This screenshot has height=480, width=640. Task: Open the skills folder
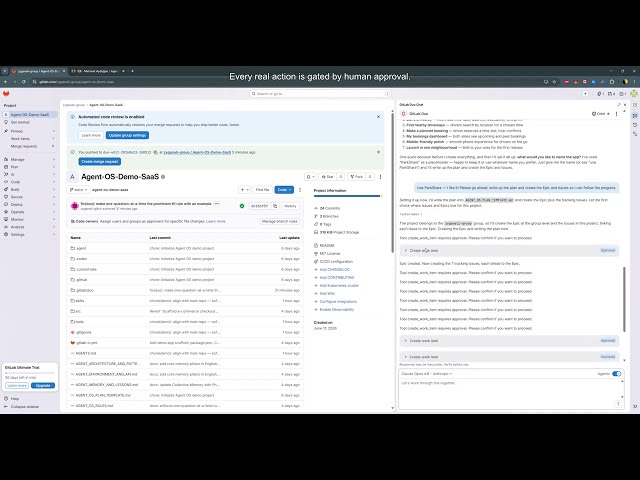coord(80,301)
